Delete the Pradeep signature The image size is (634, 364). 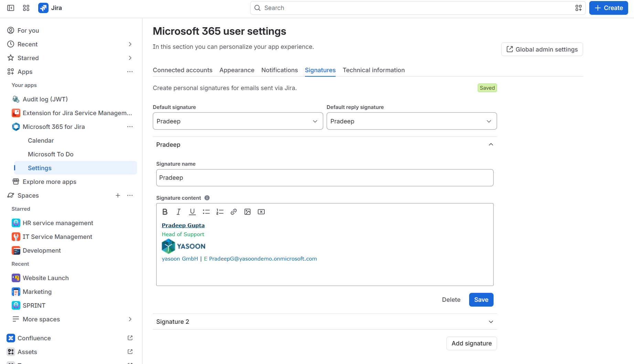coord(451,300)
